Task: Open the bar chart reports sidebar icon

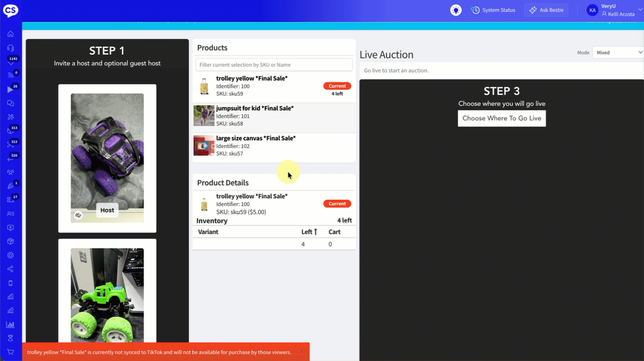Action: pos(10,324)
